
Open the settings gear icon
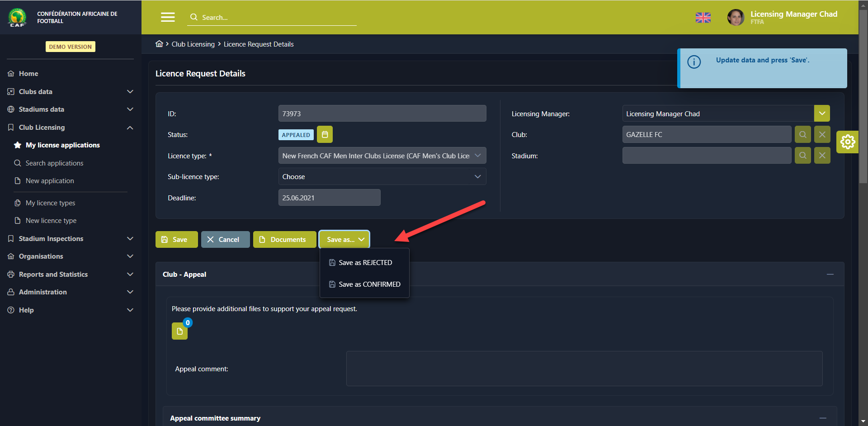tap(847, 142)
